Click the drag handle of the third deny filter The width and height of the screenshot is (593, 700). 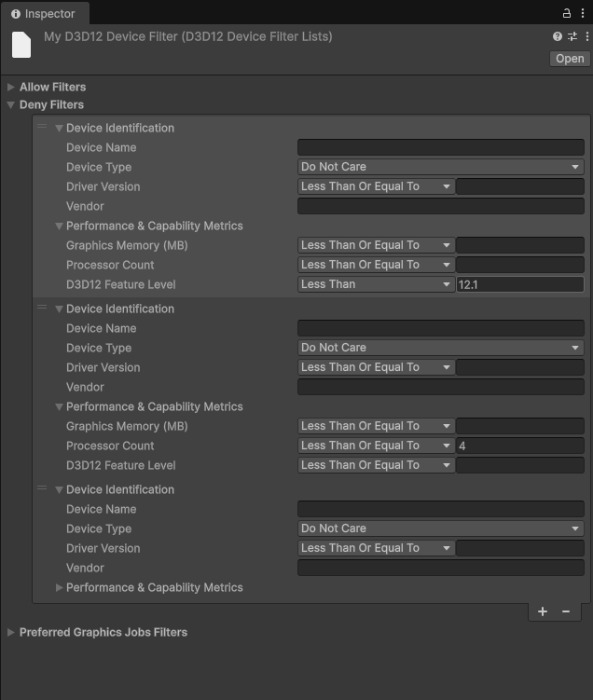click(42, 489)
